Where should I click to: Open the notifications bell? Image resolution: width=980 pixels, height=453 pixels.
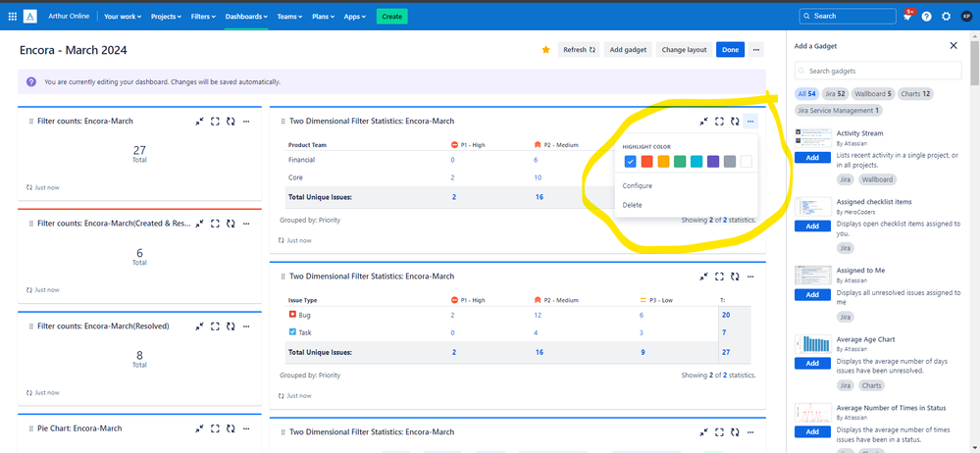906,17
